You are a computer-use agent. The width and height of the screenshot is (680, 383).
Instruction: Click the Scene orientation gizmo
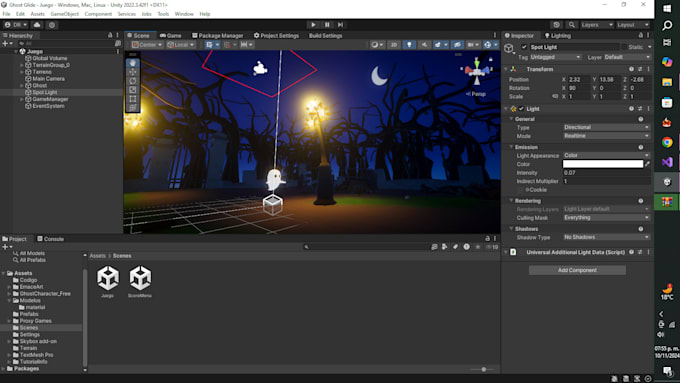[x=477, y=71]
